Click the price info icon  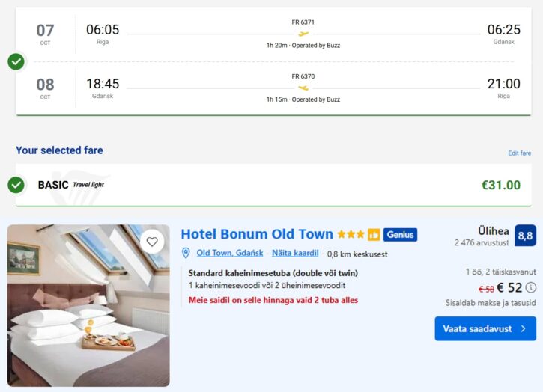pyautogui.click(x=531, y=287)
